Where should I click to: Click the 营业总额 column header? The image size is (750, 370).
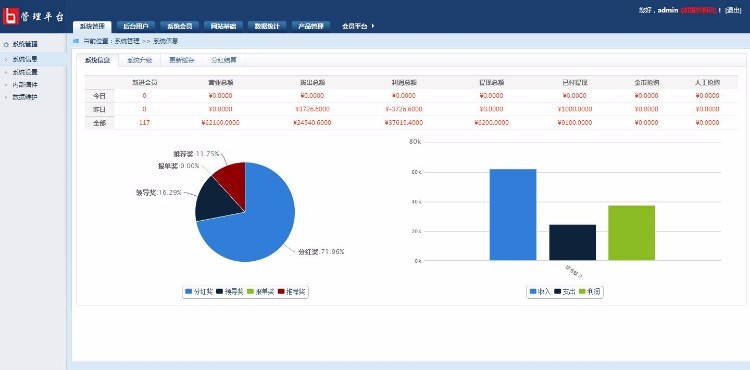click(221, 83)
